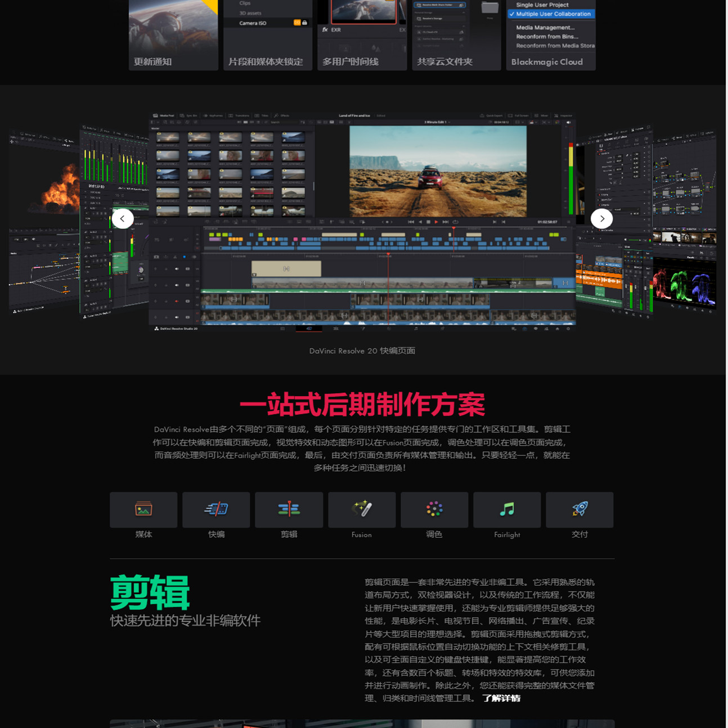Show the previous carousel slide
Viewport: 728px width, 728px height.
(x=123, y=218)
